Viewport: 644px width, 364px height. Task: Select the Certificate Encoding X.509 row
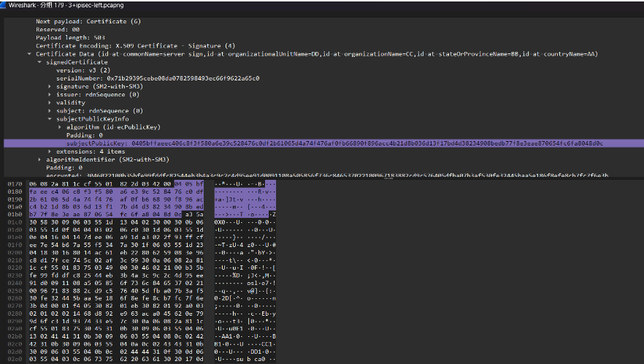pyautogui.click(x=323, y=45)
